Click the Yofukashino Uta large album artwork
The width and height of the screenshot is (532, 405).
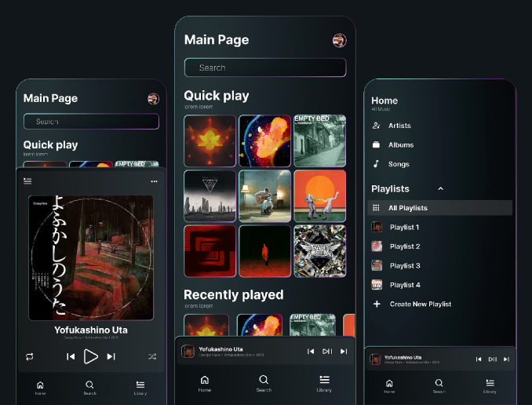click(x=91, y=257)
